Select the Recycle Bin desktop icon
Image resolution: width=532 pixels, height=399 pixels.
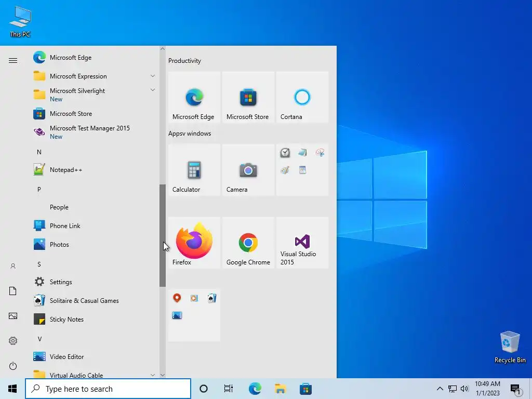click(x=510, y=347)
